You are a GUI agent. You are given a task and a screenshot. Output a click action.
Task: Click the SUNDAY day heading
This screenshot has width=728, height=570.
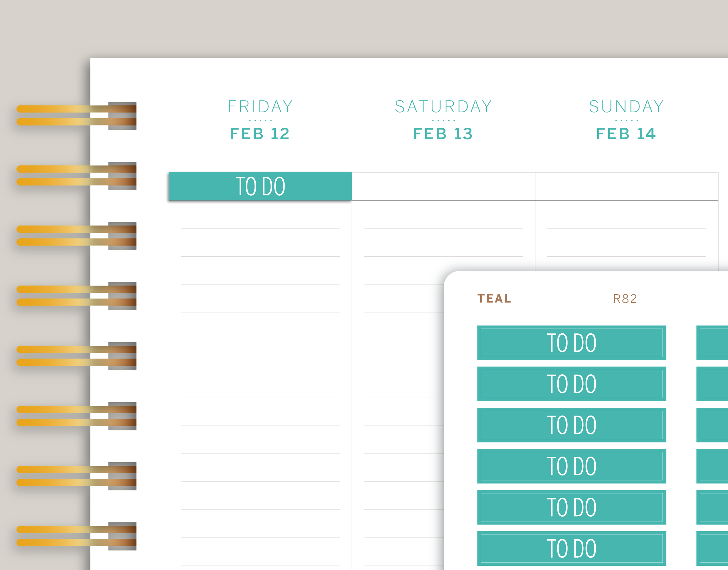[x=626, y=107]
